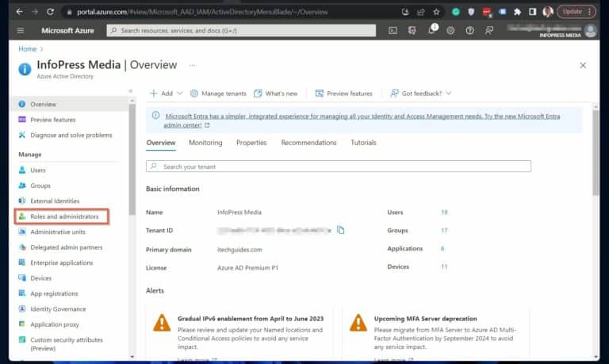Click the Groups count 17

point(444,230)
